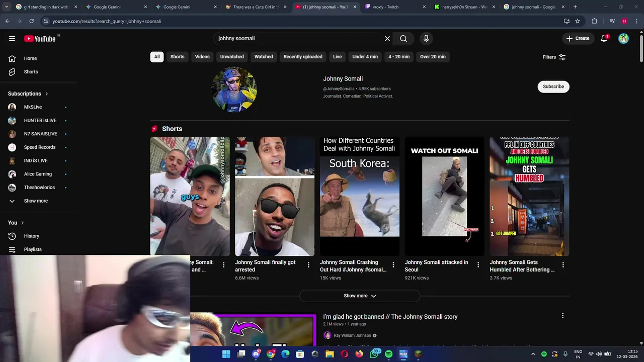Open options for 'Johnny Somali Crashing Out Hard'
The height and width of the screenshot is (362, 644).
point(393,265)
